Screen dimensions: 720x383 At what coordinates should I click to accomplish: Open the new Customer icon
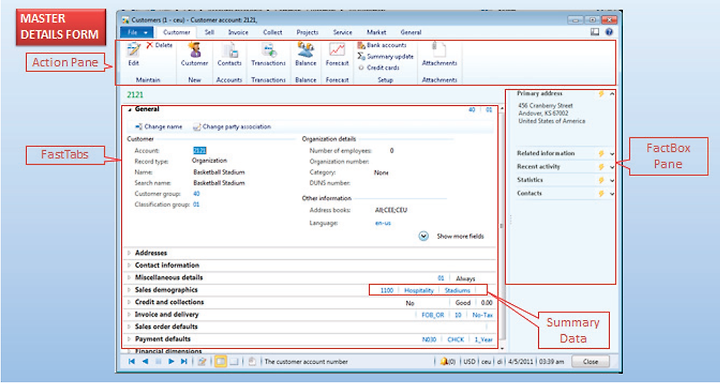pos(194,50)
